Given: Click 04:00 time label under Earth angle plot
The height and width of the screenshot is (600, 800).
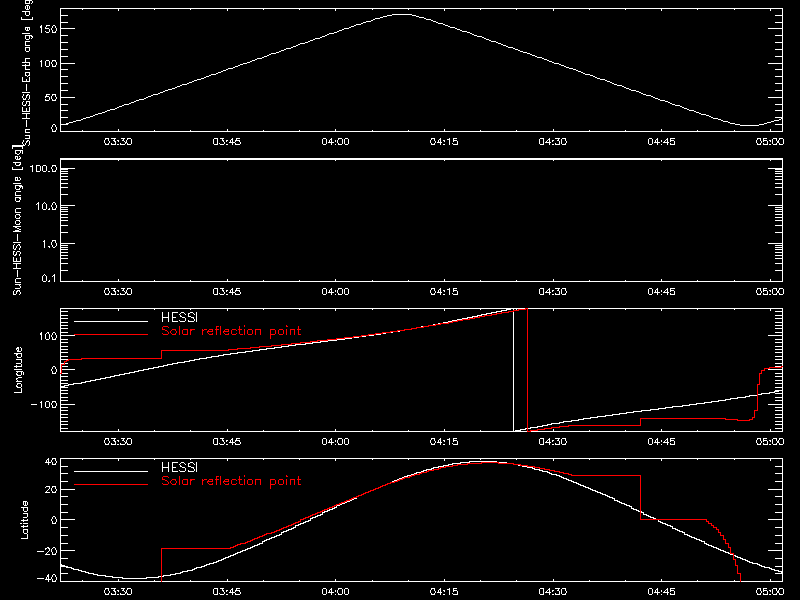Looking at the screenshot, I should point(335,142).
